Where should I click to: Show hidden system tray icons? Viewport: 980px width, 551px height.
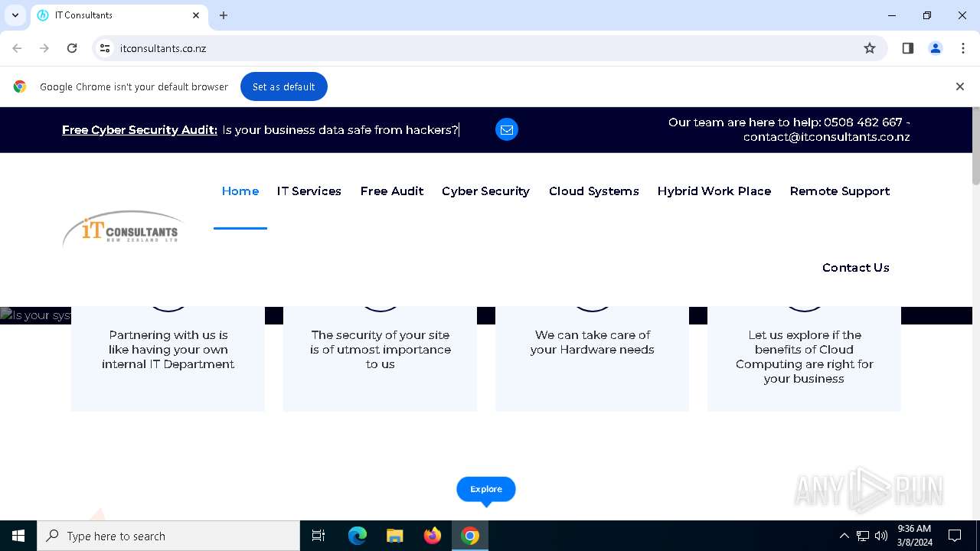click(x=844, y=536)
